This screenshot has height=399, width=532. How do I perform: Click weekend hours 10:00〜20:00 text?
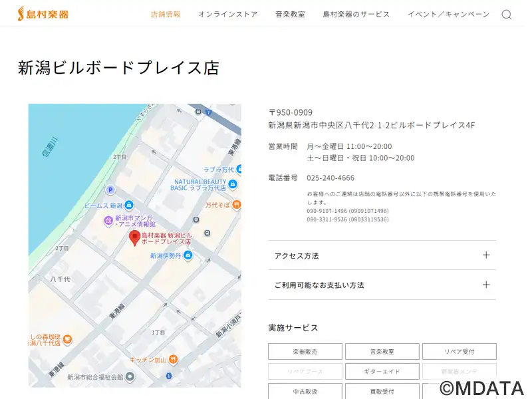pos(392,158)
